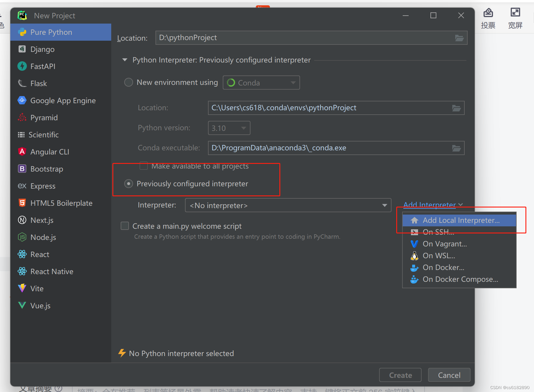Pick the FastAPI project type icon
This screenshot has height=392, width=534.
click(22, 66)
